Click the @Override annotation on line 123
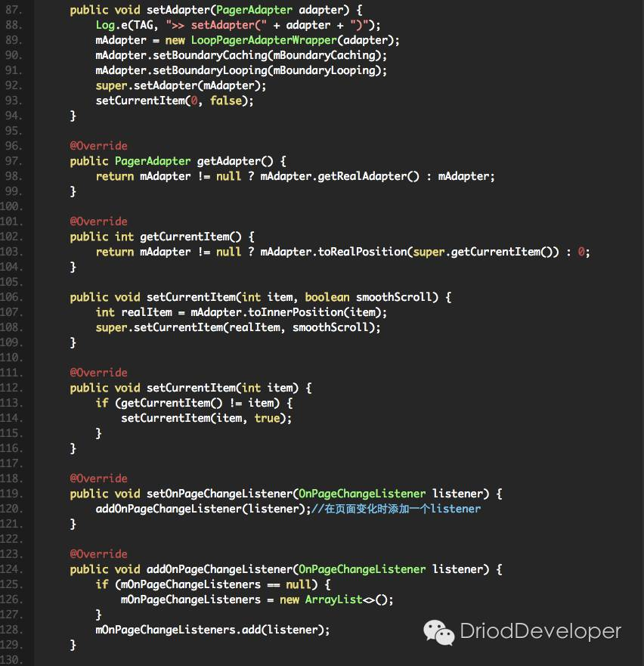This screenshot has height=666, width=644. pyautogui.click(x=98, y=554)
